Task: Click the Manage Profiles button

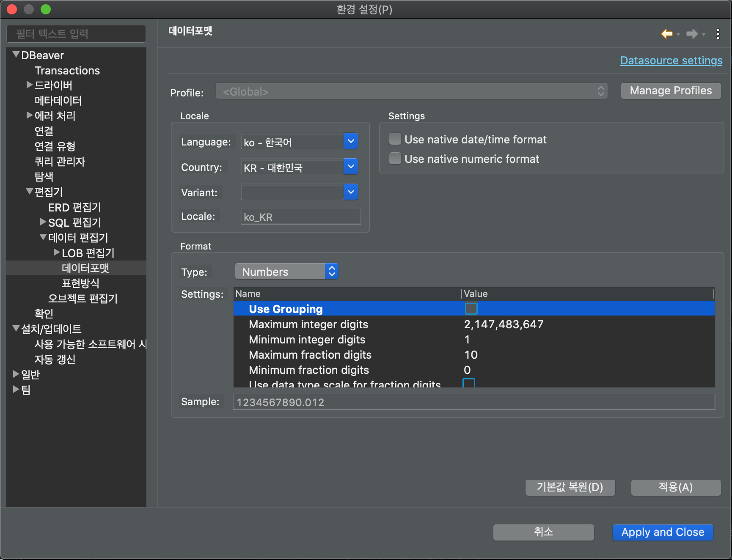Action: click(x=671, y=91)
